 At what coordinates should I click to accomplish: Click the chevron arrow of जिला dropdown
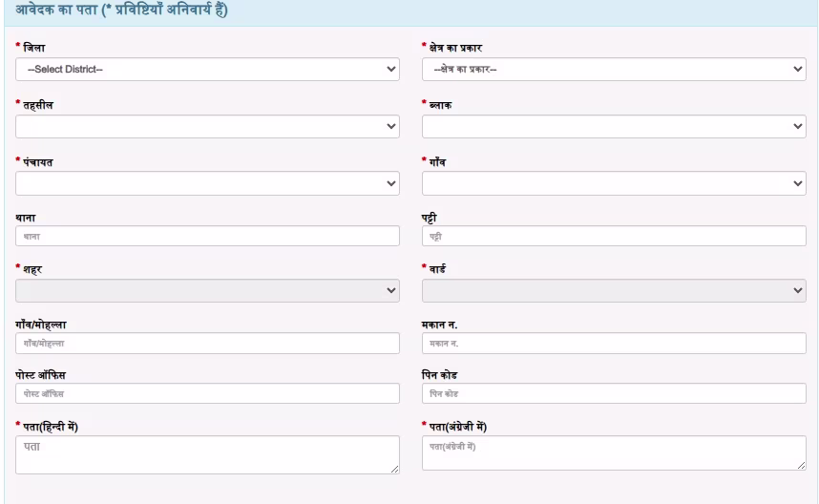[x=390, y=70]
